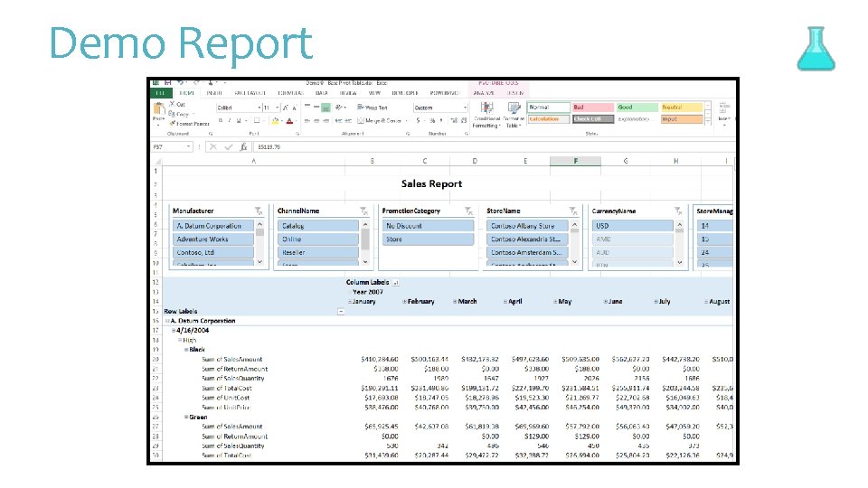Apply the Bad cell style
The image size is (868, 488).
tap(593, 108)
